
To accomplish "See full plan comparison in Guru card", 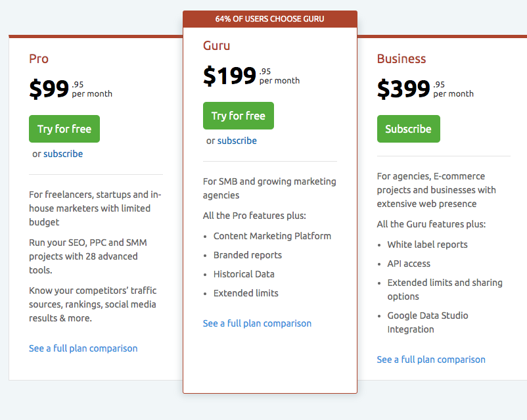I will tap(257, 323).
